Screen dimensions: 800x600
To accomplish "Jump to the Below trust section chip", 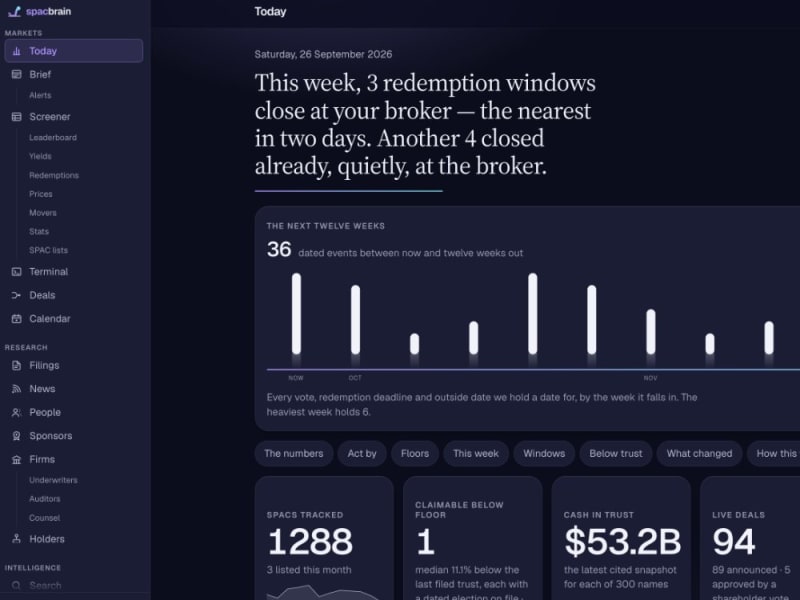I will tap(616, 454).
